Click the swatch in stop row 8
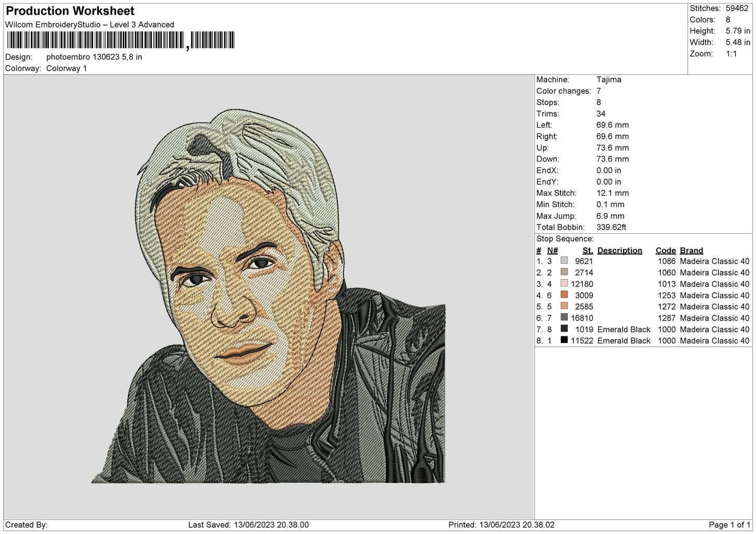 564,340
